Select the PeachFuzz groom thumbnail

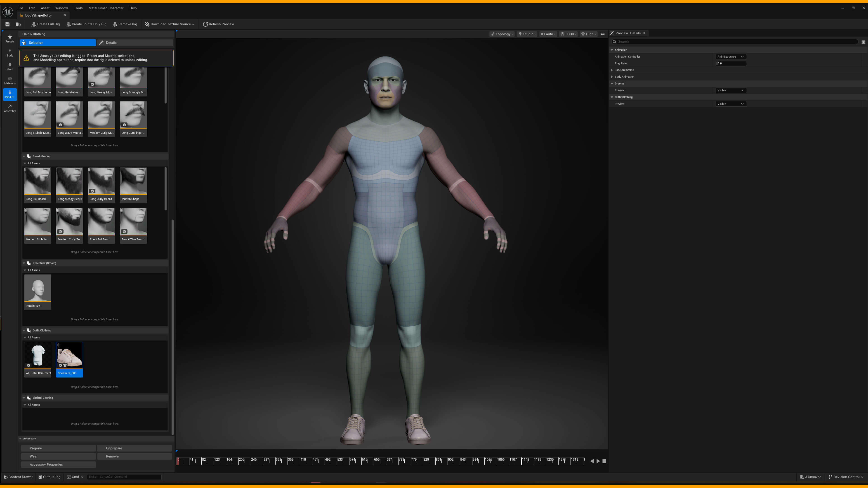coord(37,292)
